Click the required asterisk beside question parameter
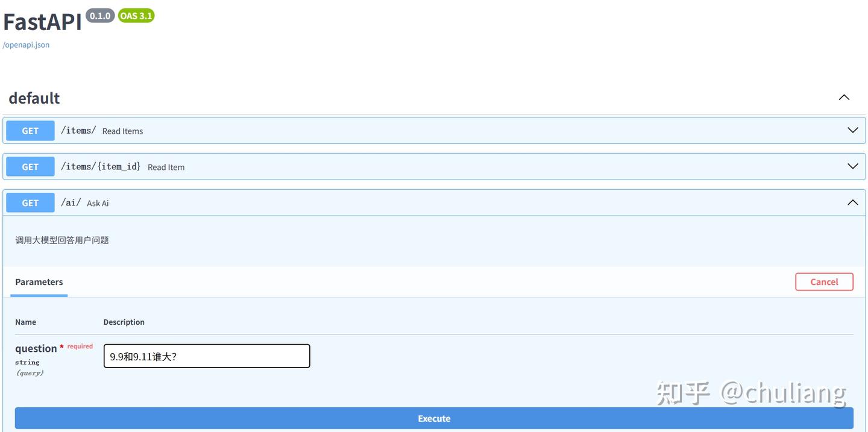868x432 pixels. [x=61, y=347]
